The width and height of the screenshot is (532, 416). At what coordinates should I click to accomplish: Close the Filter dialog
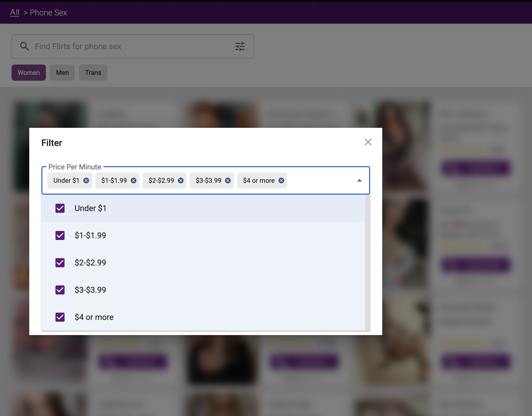click(x=368, y=142)
